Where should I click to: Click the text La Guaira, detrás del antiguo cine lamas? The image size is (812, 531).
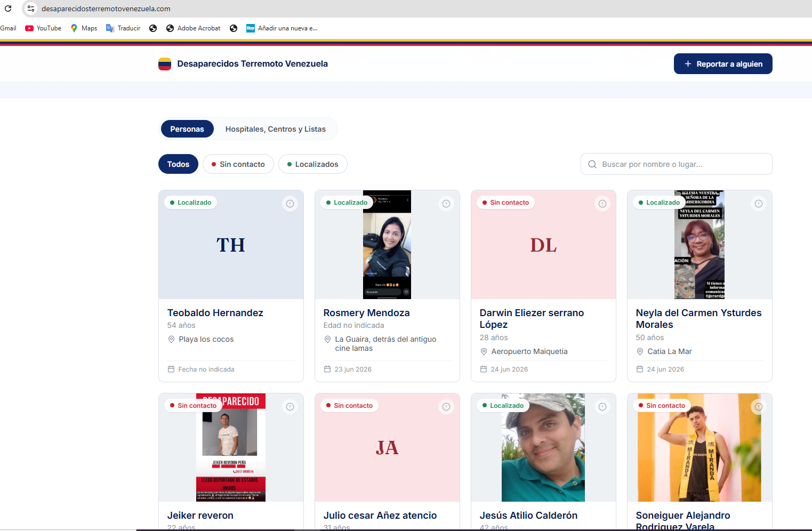tap(385, 344)
